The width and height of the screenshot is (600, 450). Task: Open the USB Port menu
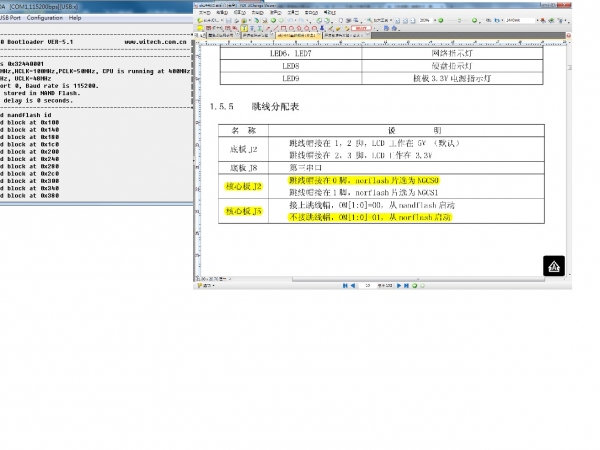[8, 18]
